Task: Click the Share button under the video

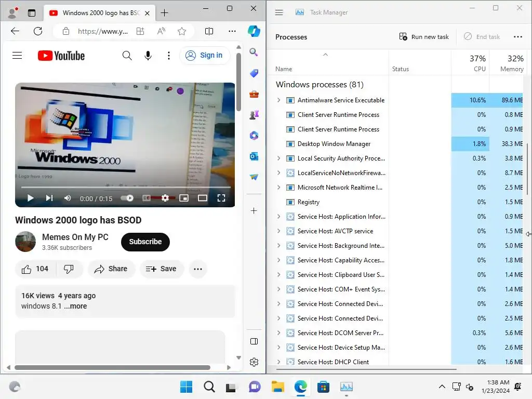Action: 111,269
